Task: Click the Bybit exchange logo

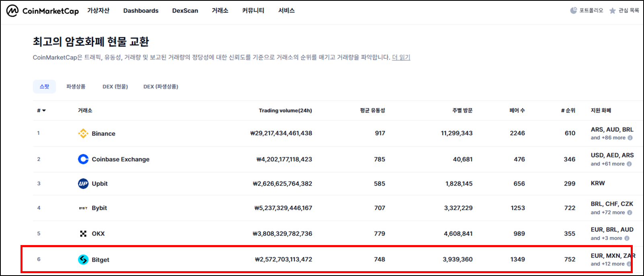Action: click(83, 208)
